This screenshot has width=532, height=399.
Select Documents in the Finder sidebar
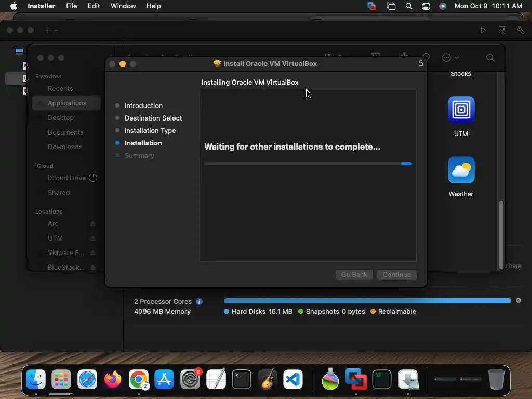tap(66, 132)
